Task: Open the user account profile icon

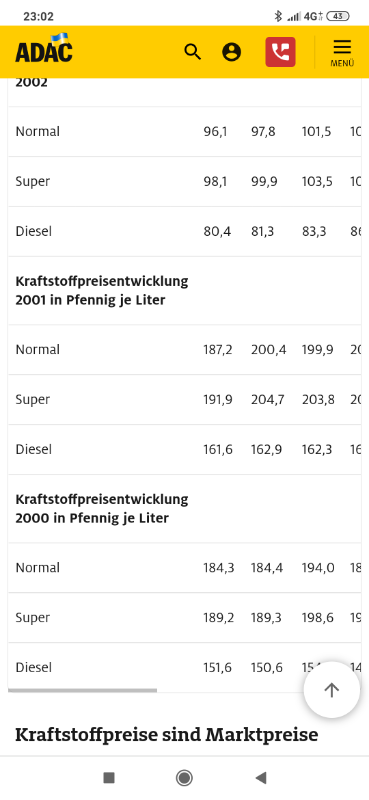Action: point(232,52)
